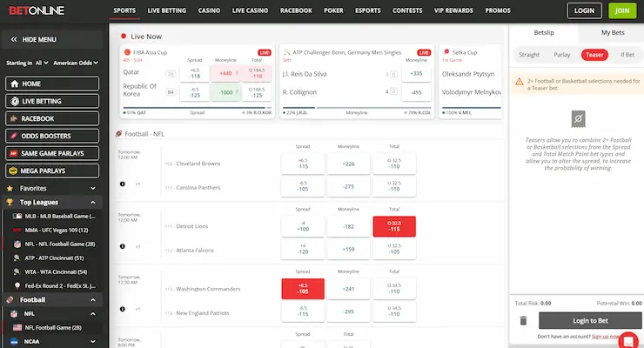Click the Racebook horse icon

[x=14, y=118]
